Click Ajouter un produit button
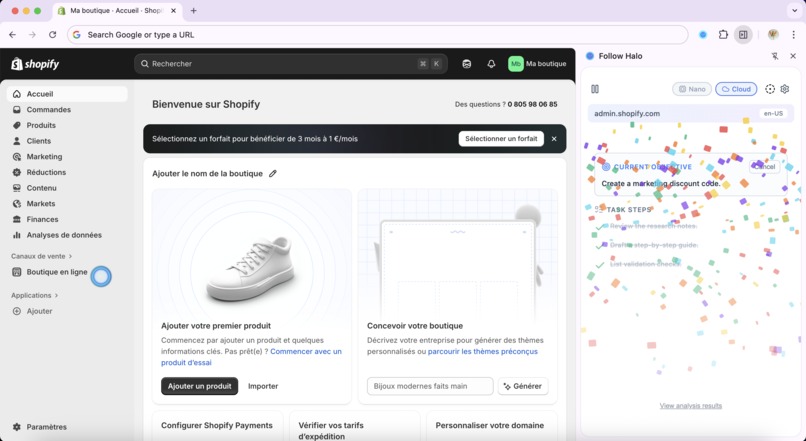 pos(199,386)
